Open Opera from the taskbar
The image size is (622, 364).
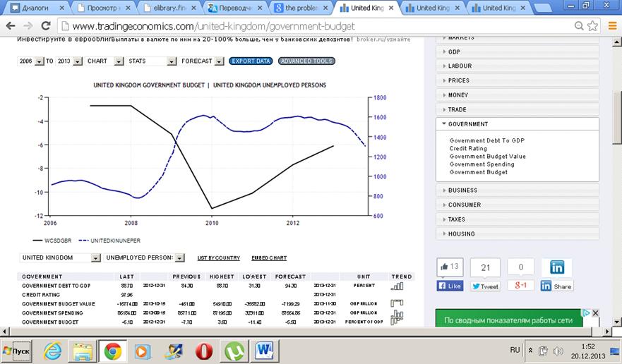point(205,350)
